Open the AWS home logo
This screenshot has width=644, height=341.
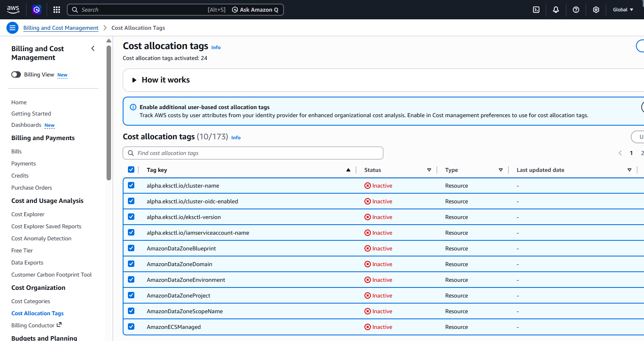[13, 9]
